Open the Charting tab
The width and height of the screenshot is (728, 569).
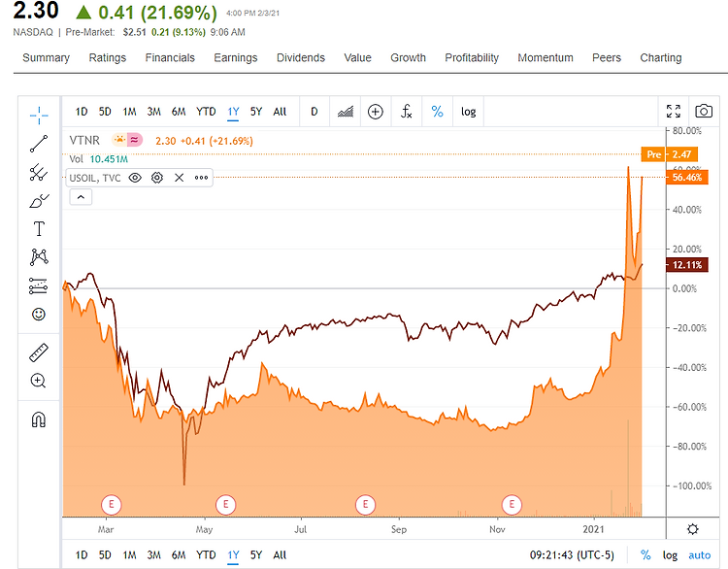[661, 57]
